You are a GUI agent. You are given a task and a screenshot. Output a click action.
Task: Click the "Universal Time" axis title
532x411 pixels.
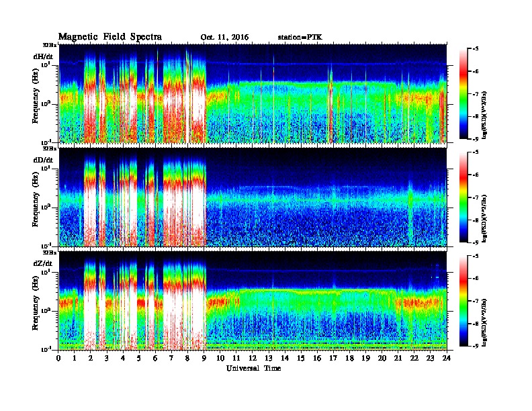coord(253,368)
